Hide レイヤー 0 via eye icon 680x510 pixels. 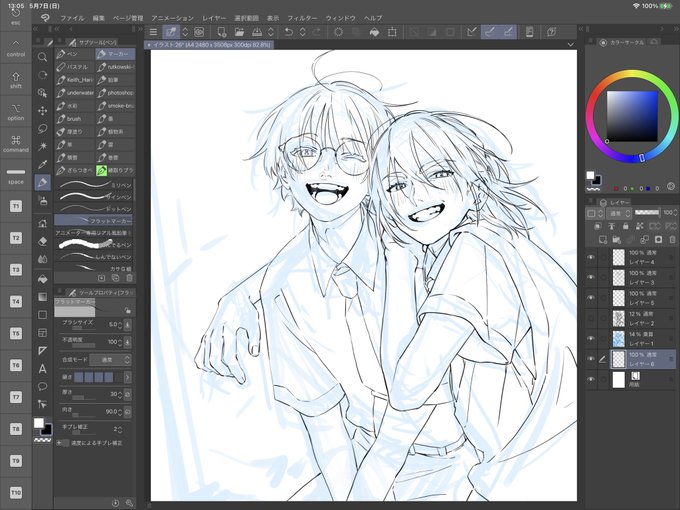(x=591, y=359)
